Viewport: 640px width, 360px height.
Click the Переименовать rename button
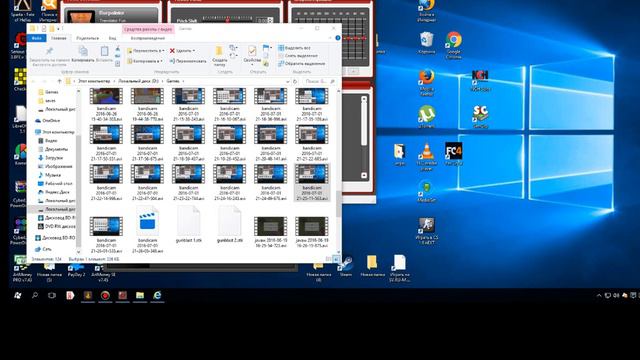[x=188, y=61]
